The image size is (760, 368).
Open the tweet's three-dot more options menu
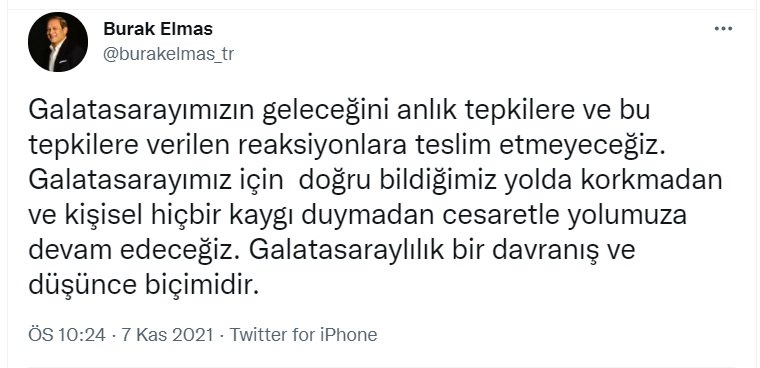point(723,29)
